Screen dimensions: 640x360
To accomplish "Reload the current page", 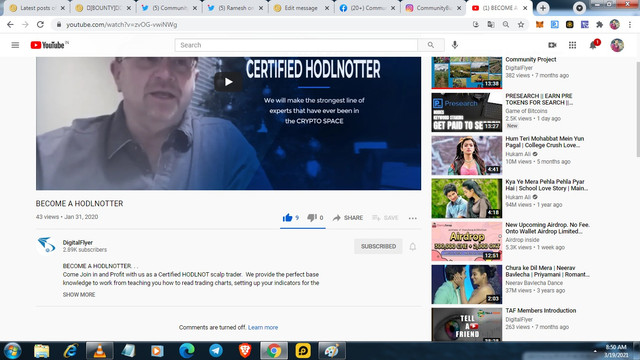I will pos(40,24).
